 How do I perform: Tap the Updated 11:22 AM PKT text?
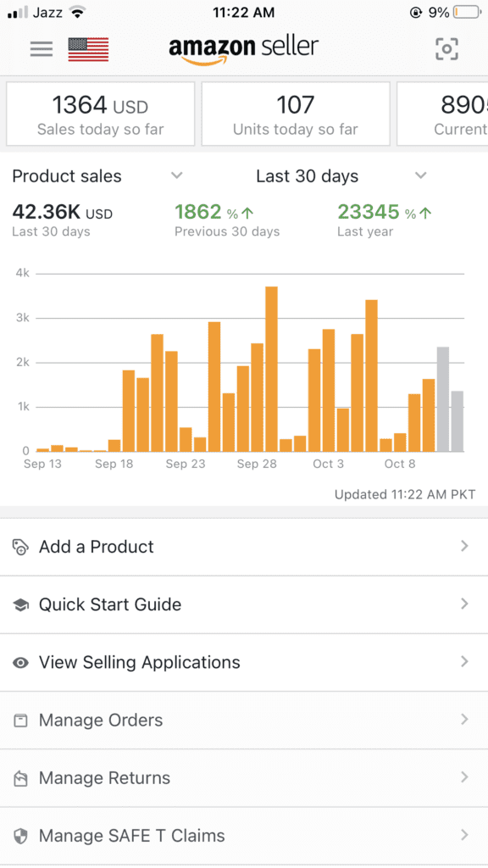[x=405, y=494]
